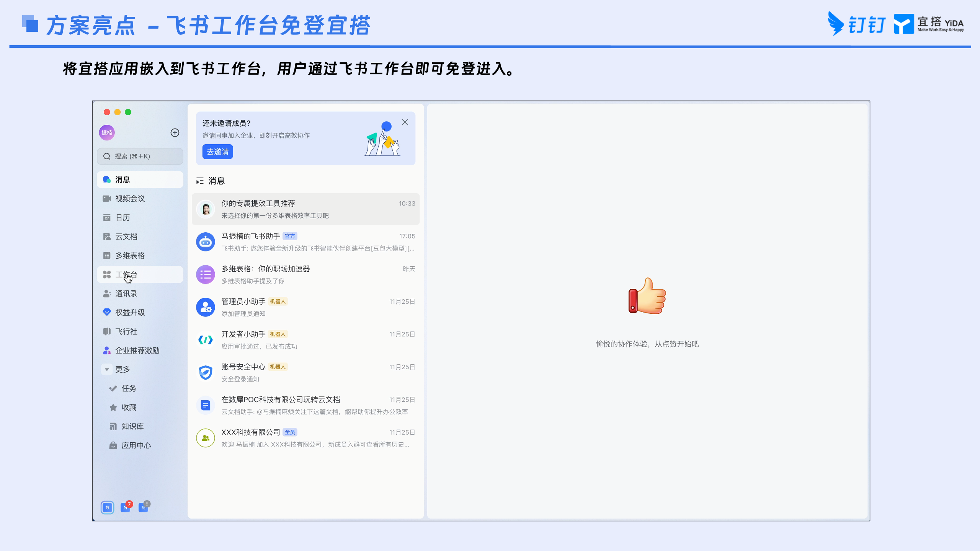The height and width of the screenshot is (551, 980).
Task: Collapse the 更多 section arrow
Action: coord(107,370)
